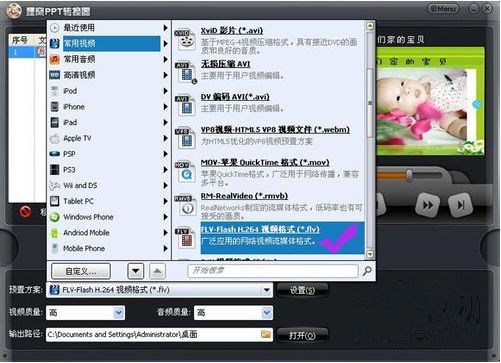The image size is (501, 363).
Task: Choose RM-RealVideo (*.rmvb) format title
Action: coord(244,196)
